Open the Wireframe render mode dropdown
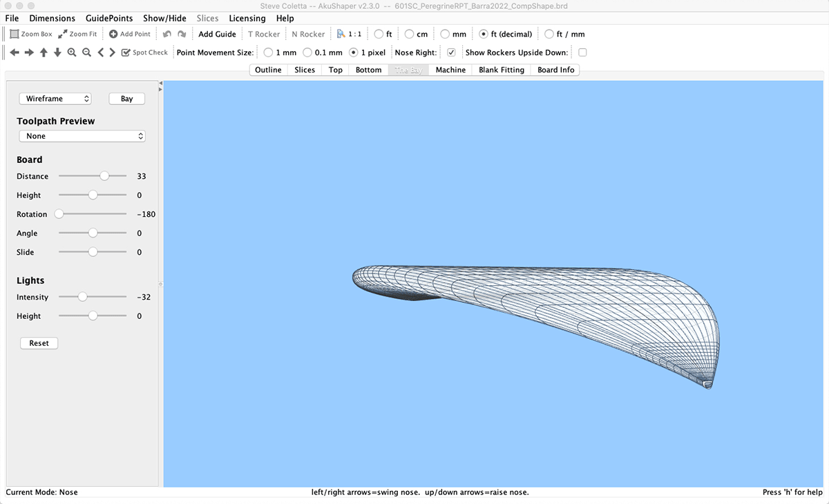Viewport: 829px width, 504px height. [x=55, y=99]
